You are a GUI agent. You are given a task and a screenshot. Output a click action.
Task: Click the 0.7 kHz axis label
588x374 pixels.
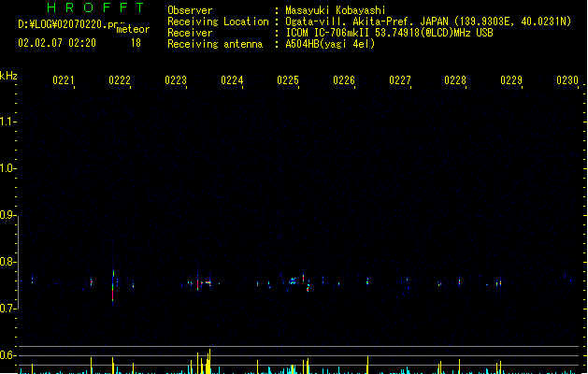pyautogui.click(x=7, y=309)
